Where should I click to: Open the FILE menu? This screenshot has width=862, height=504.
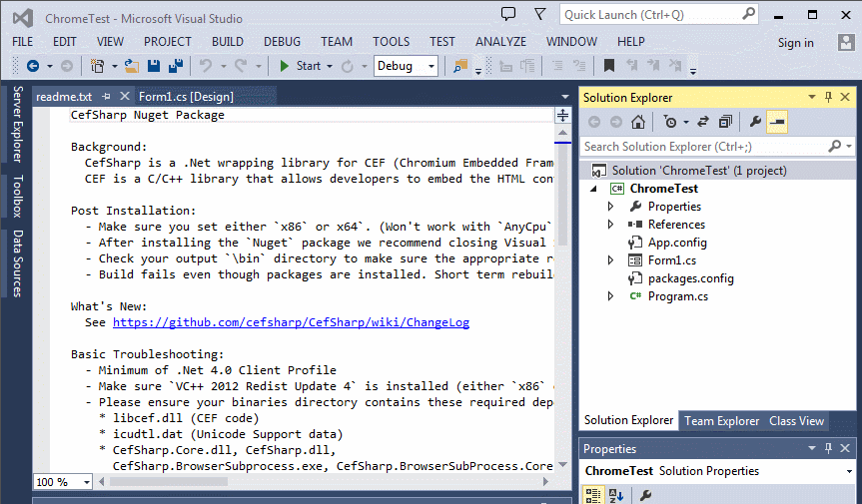point(23,42)
